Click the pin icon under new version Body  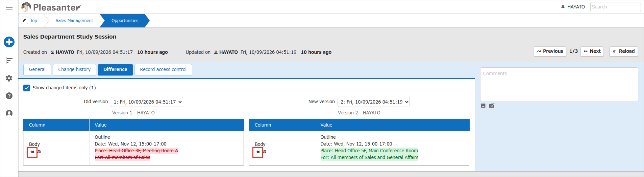258,152
